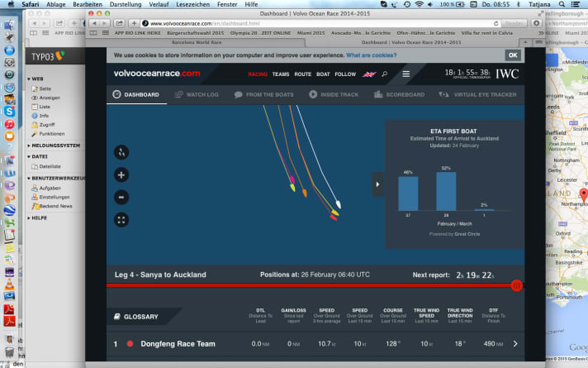Open the RACING nav item
This screenshot has height=368, width=588.
tap(258, 74)
